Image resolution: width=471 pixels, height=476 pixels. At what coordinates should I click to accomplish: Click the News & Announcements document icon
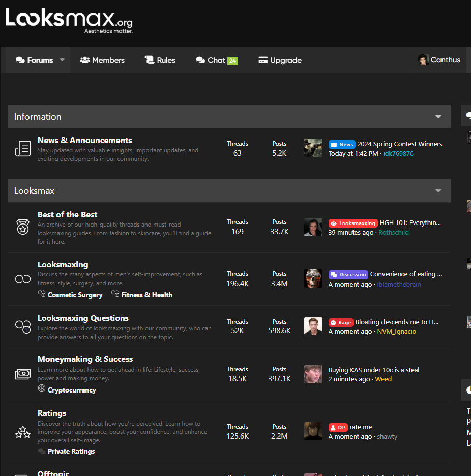point(23,149)
